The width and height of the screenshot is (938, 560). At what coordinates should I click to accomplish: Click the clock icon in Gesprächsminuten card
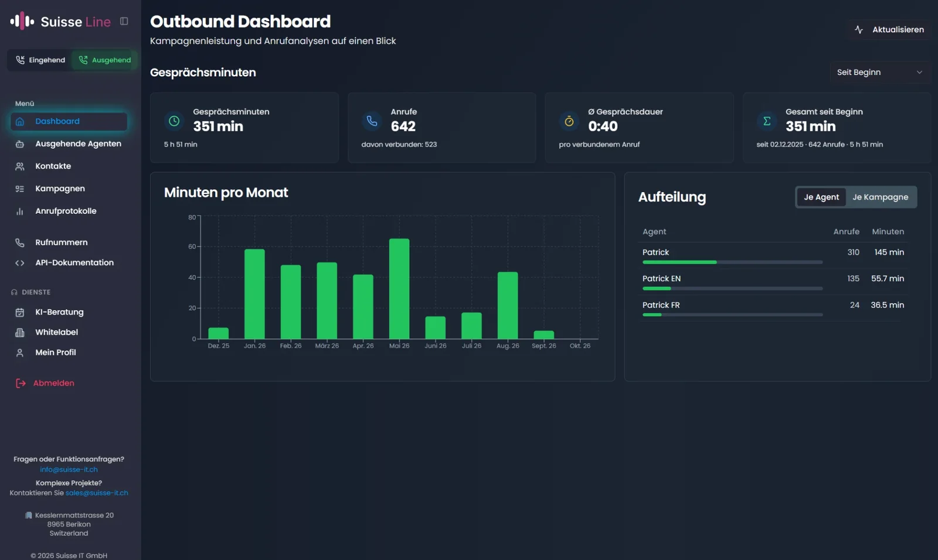tap(174, 121)
